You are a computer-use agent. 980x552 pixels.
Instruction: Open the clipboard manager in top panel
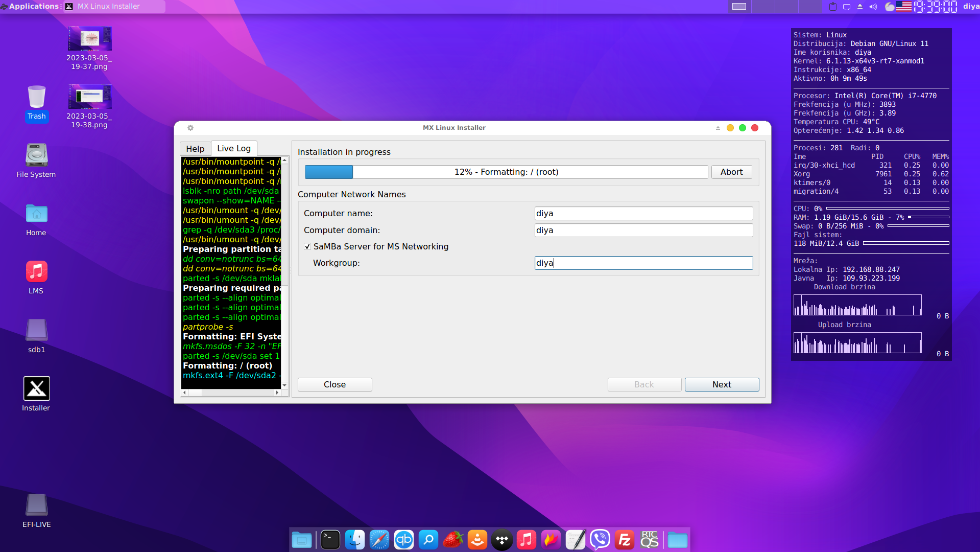833,7
